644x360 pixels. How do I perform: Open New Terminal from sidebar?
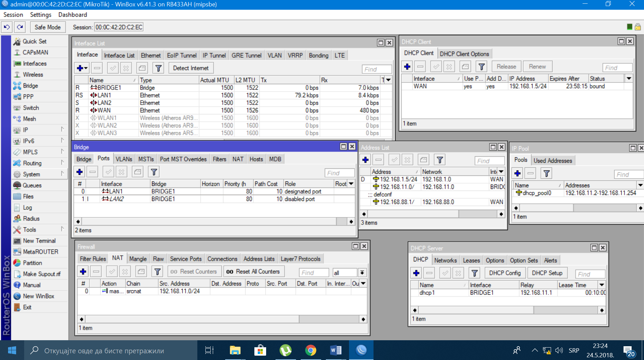39,241
